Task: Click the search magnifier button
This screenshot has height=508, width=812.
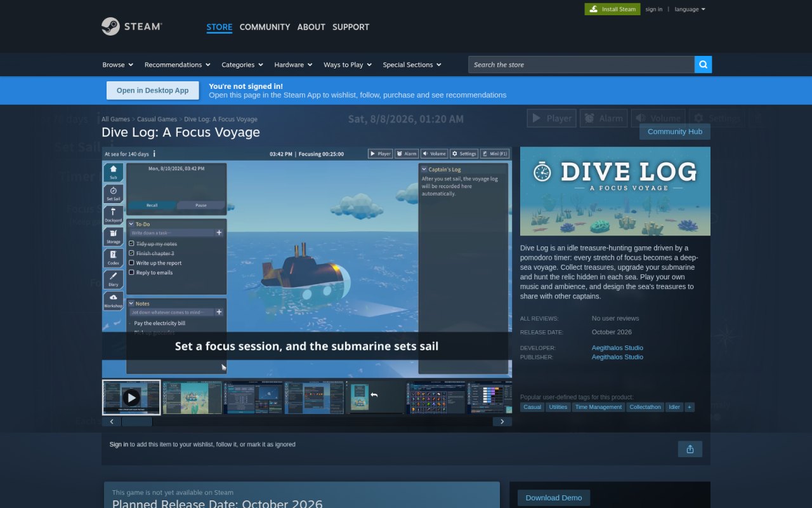Action: (703, 65)
